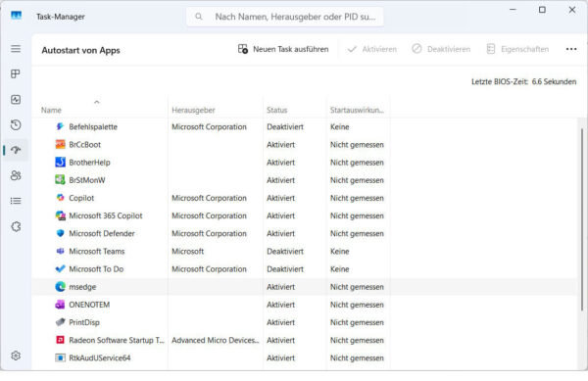Open Performance page in sidebar
Viewport: 588px width, 381px height.
(x=16, y=99)
